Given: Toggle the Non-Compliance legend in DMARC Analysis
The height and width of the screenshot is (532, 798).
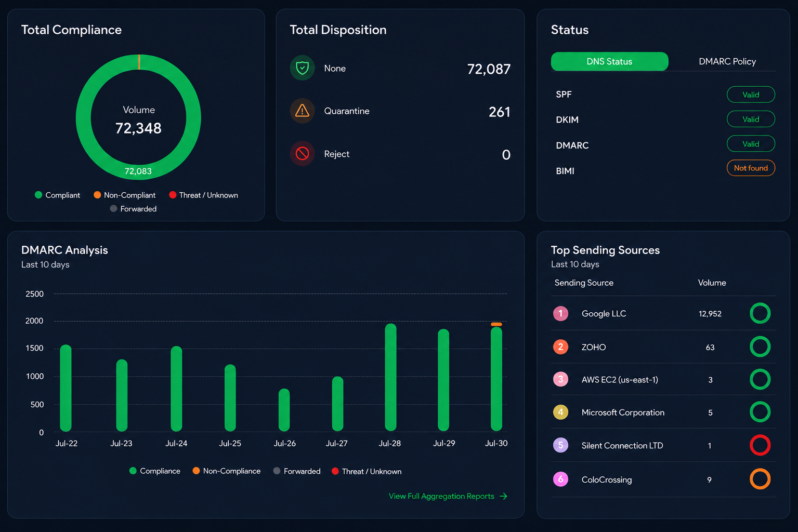Looking at the screenshot, I should click(x=227, y=471).
